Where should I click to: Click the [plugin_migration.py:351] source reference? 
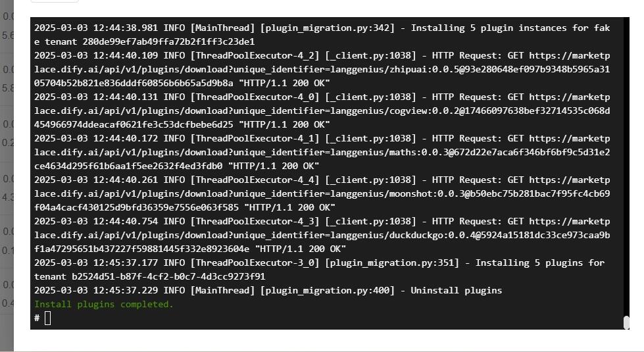[x=392, y=263]
